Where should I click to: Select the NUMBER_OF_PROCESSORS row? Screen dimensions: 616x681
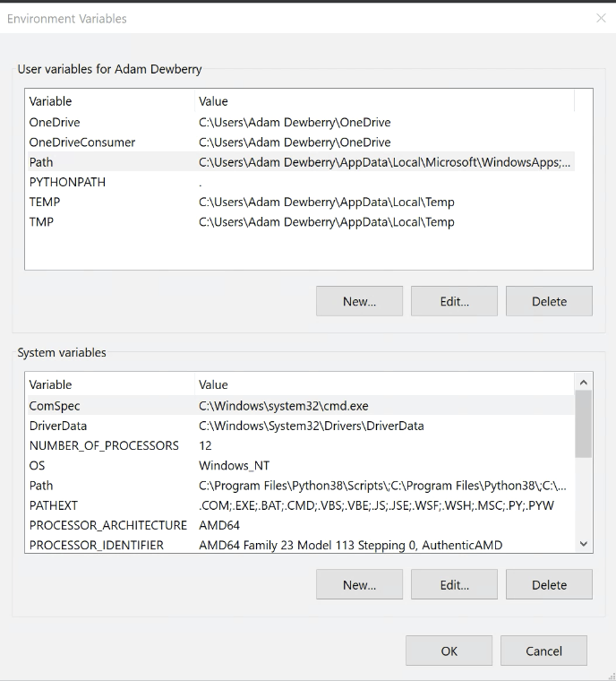[104, 445]
